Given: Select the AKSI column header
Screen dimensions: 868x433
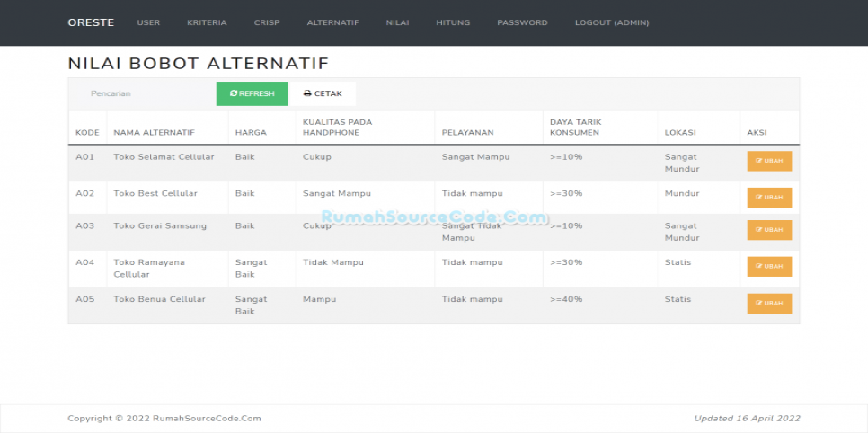Looking at the screenshot, I should [x=757, y=133].
